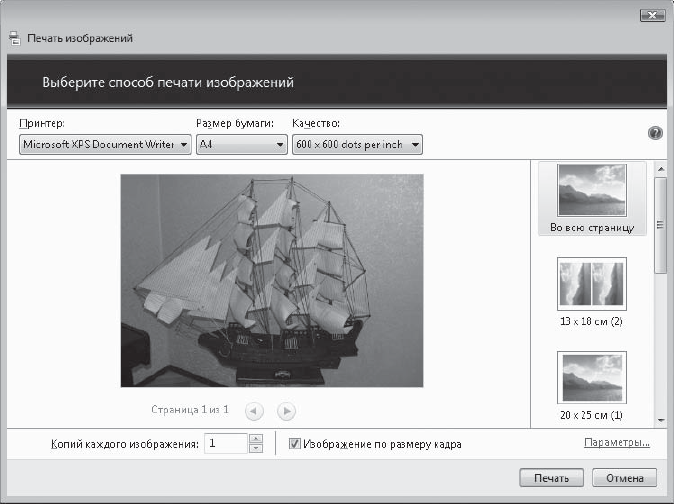Select the 20 x 25 см (1) layout

[592, 386]
